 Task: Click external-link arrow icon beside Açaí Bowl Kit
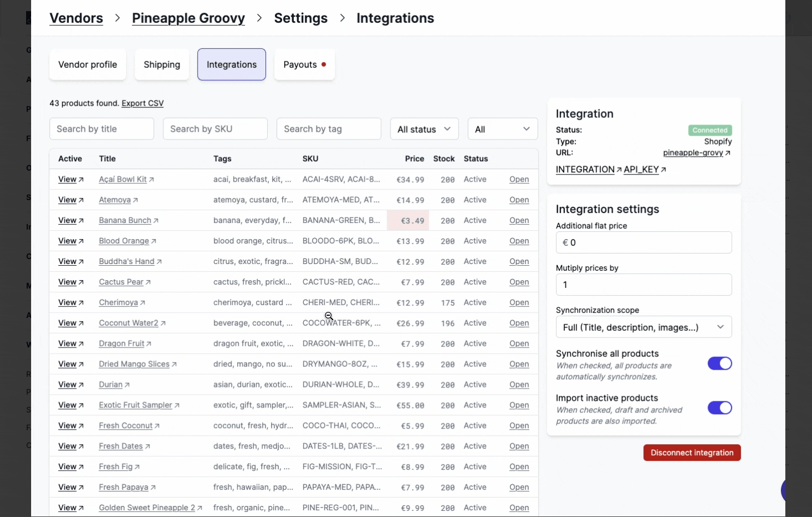[x=152, y=180]
